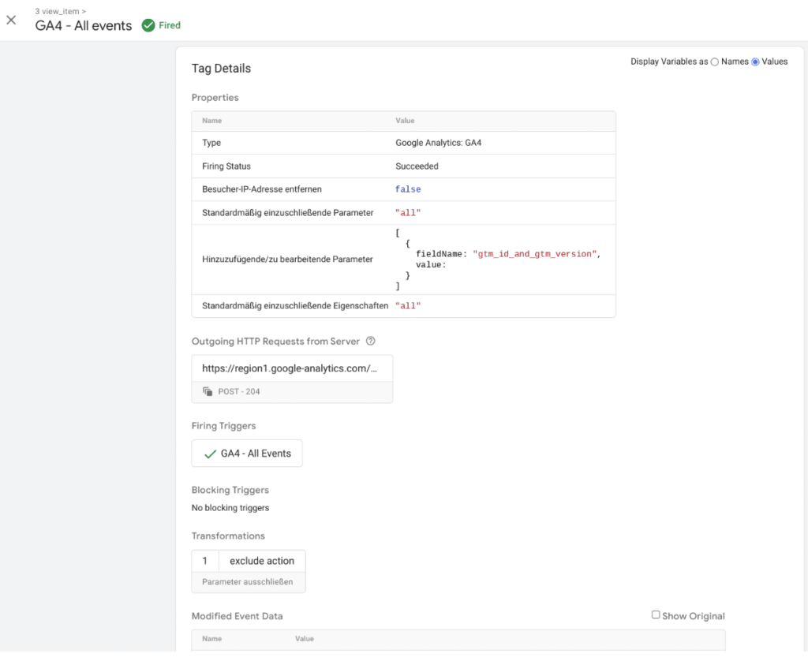Click the green Fired status checkmark
This screenshot has width=808, height=672.
pos(147,25)
